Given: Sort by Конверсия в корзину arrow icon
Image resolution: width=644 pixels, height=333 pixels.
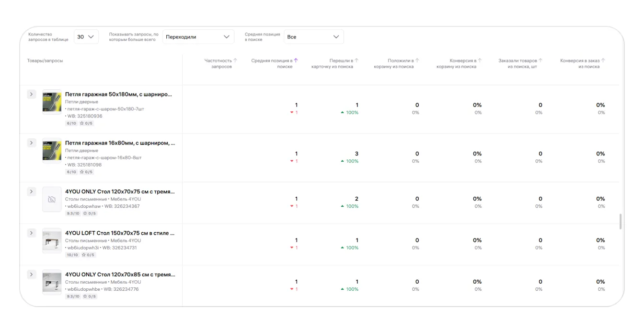Looking at the screenshot, I should [480, 60].
